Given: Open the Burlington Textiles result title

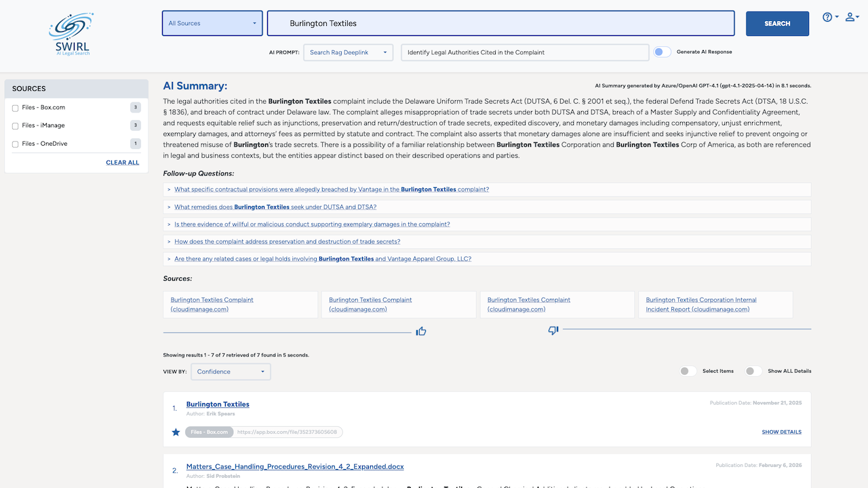Looking at the screenshot, I should pyautogui.click(x=218, y=404).
